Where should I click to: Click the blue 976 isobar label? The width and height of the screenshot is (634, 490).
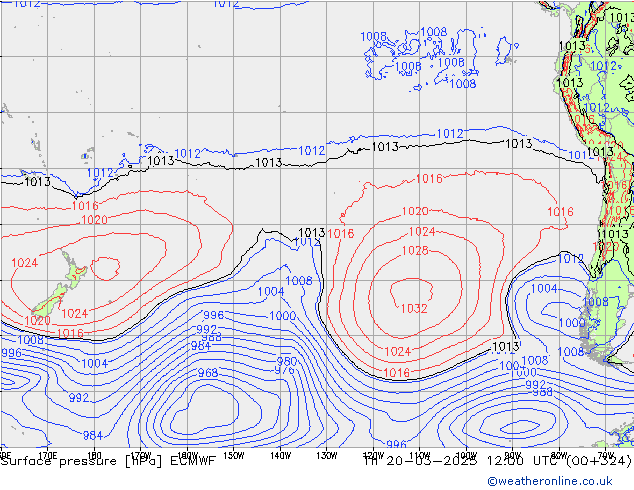pyautogui.click(x=285, y=370)
